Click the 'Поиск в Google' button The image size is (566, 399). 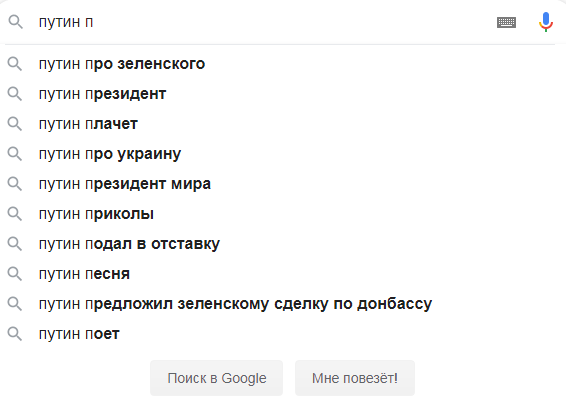217,378
